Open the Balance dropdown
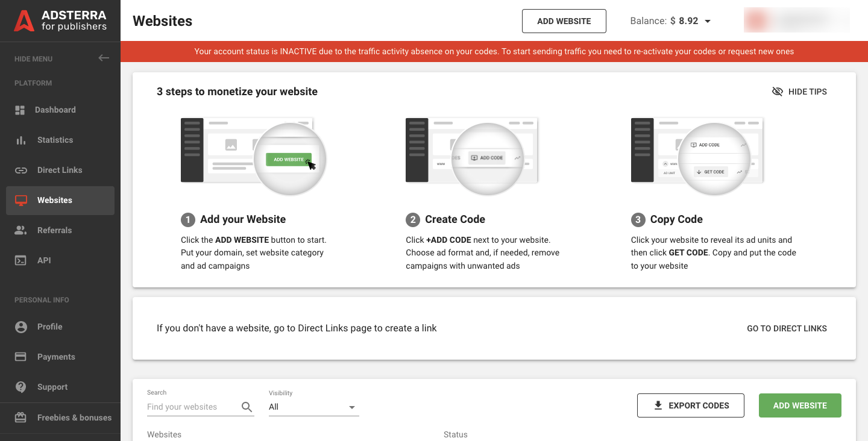Screen dimensions: 868x441 708,20
